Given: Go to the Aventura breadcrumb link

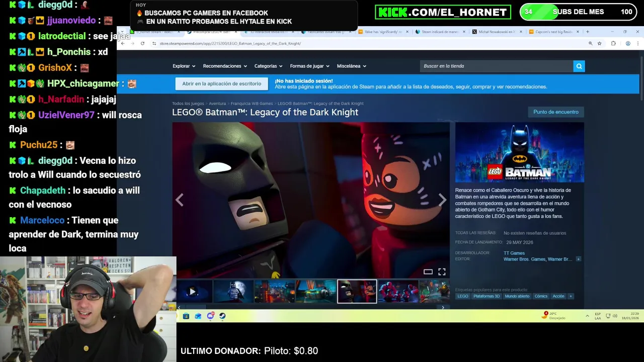Looking at the screenshot, I should point(217,104).
